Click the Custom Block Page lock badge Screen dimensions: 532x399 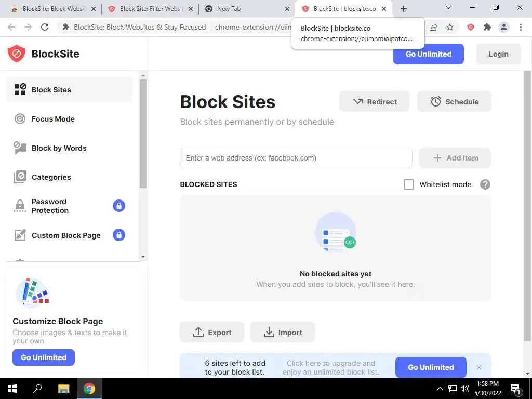(x=119, y=235)
